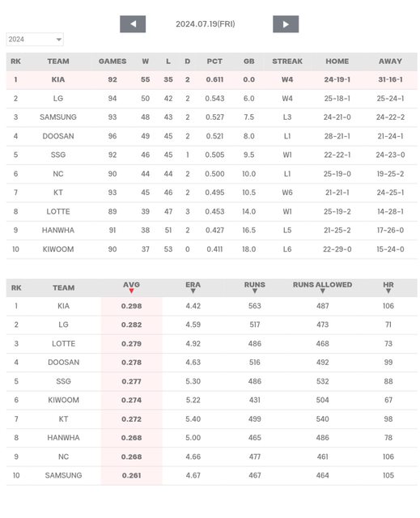Click KIWOOM in the standings table
Screen dimensions: 420x518
click(x=58, y=249)
